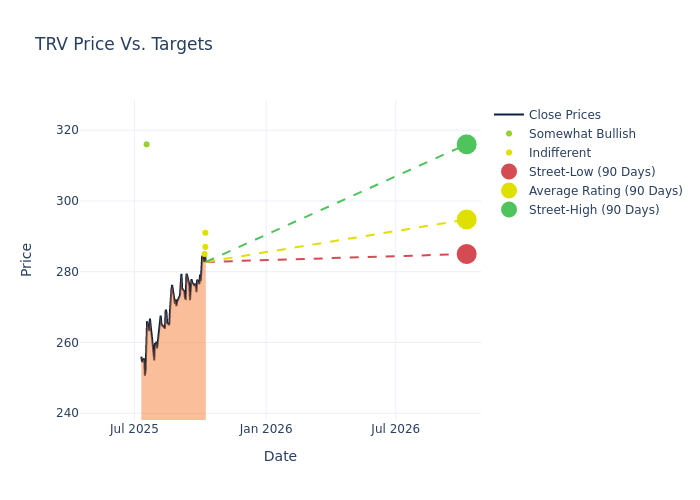Click the chart title TRV Price Vs. Targets
The image size is (700, 500).
(x=124, y=44)
